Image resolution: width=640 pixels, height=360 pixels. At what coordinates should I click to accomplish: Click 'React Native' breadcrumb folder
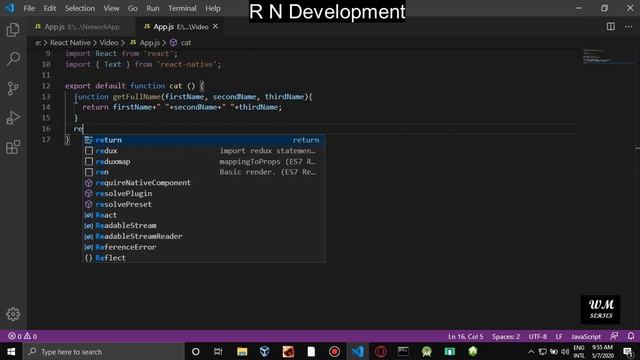coord(70,42)
